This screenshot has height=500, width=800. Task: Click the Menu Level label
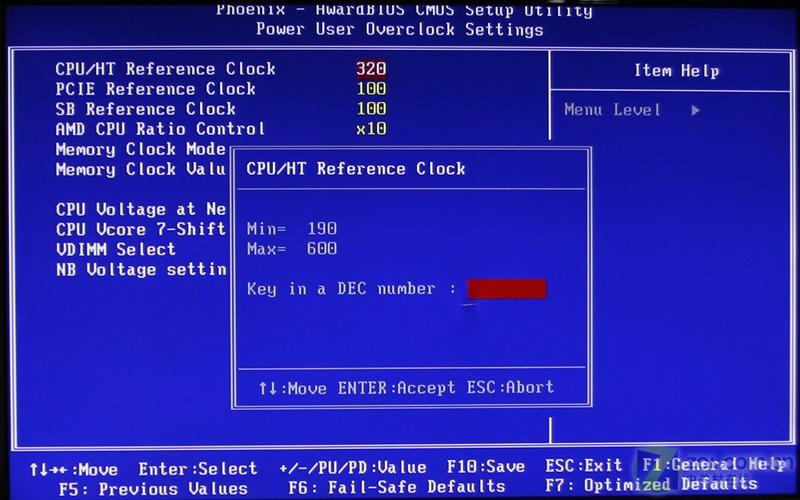point(612,110)
